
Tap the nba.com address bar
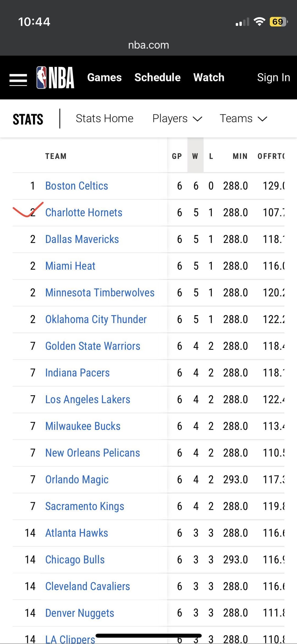point(148,45)
